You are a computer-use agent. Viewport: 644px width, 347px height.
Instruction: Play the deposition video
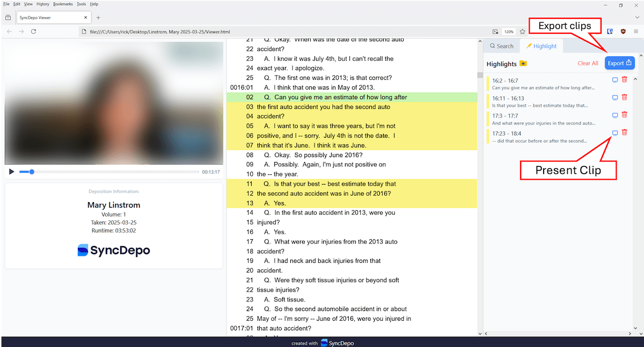pos(11,172)
